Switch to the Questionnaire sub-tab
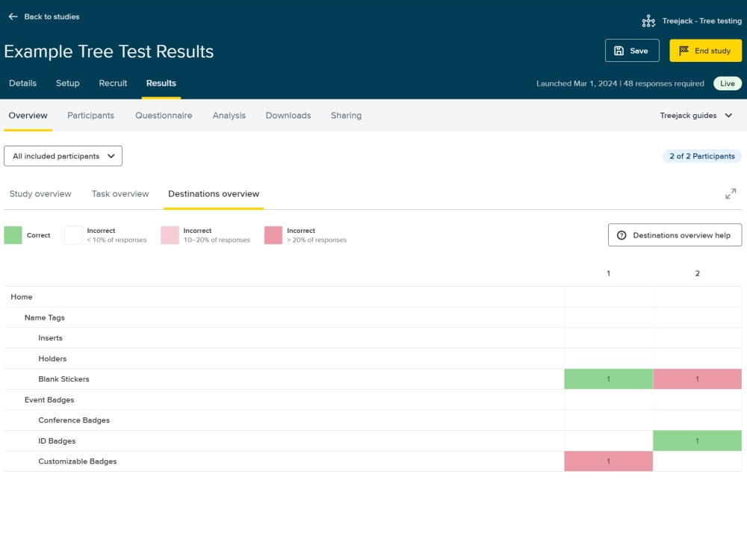The height and width of the screenshot is (560, 747). pyautogui.click(x=164, y=115)
